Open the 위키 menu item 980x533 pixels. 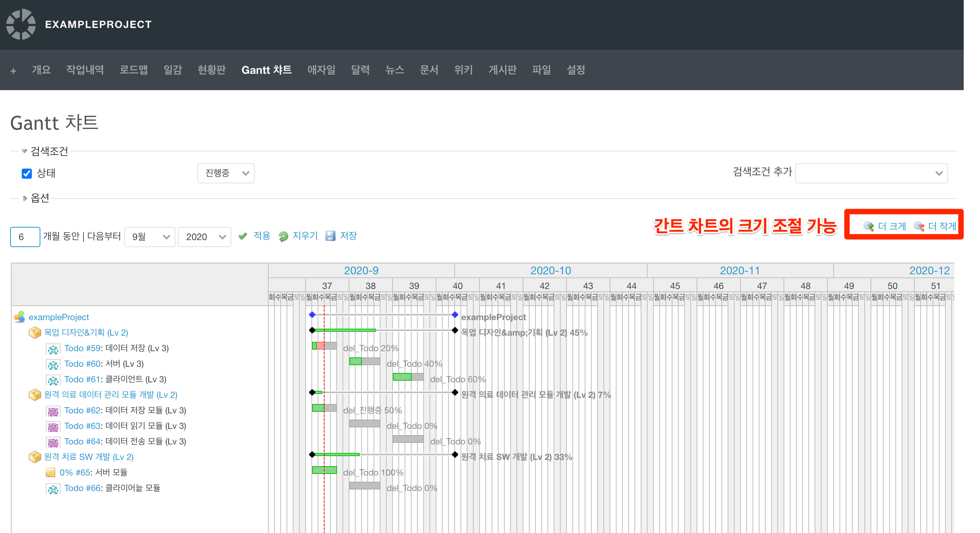click(463, 70)
